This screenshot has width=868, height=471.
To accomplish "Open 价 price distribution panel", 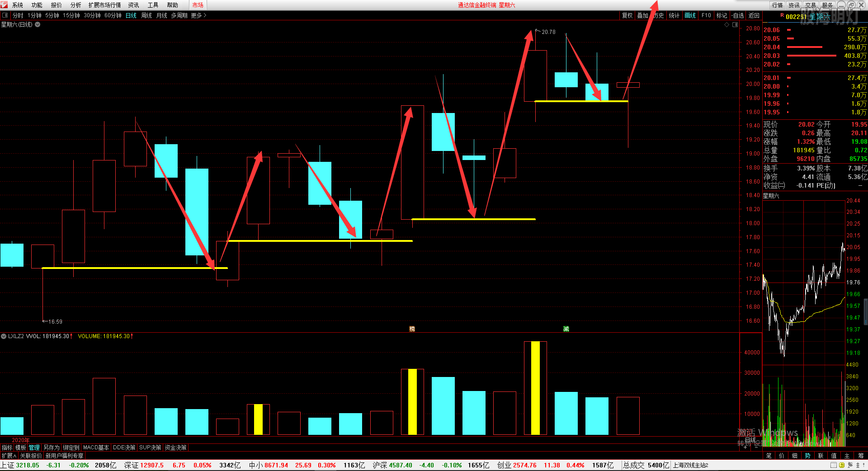I will coord(782,456).
